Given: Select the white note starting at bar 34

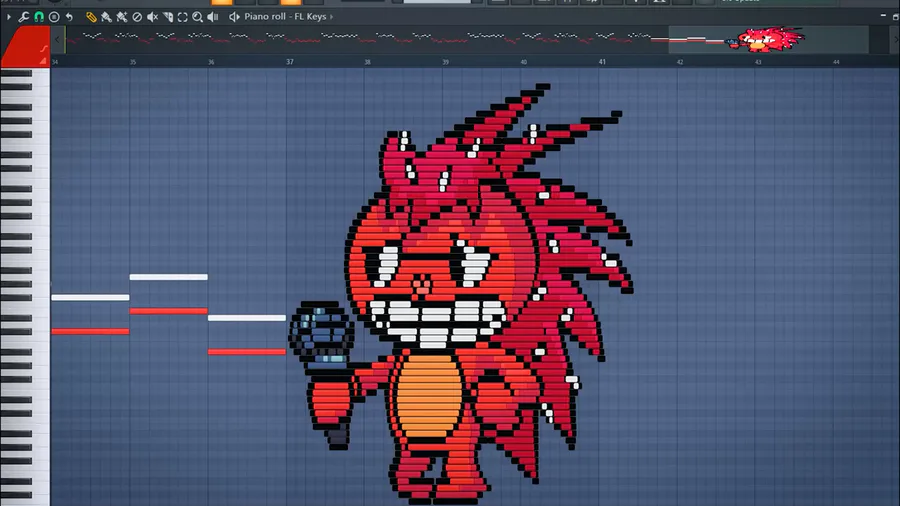Looking at the screenshot, I should [90, 297].
